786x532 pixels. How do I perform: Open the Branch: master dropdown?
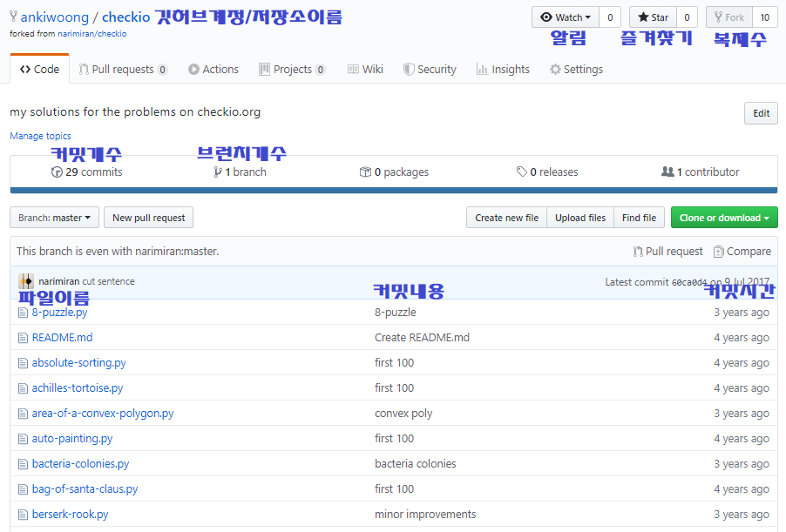click(54, 218)
